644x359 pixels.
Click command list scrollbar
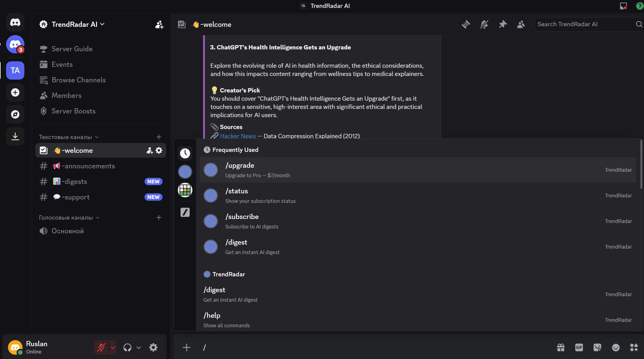pos(641,165)
